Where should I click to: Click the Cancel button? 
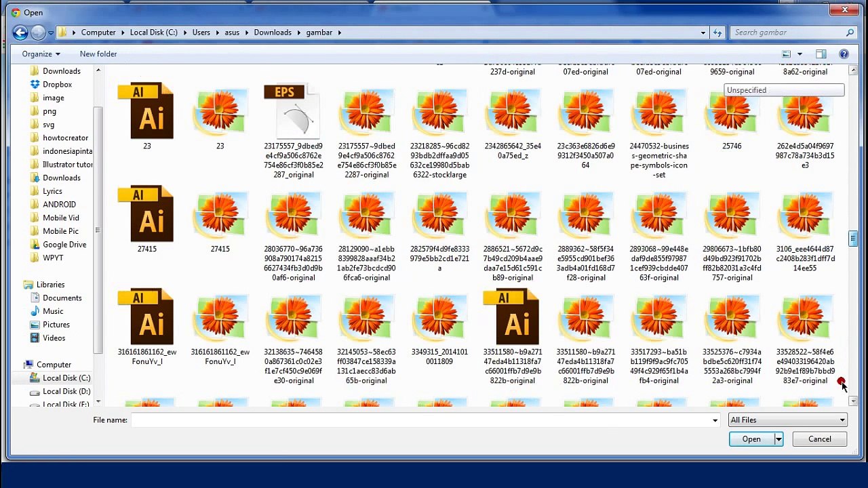[819, 439]
